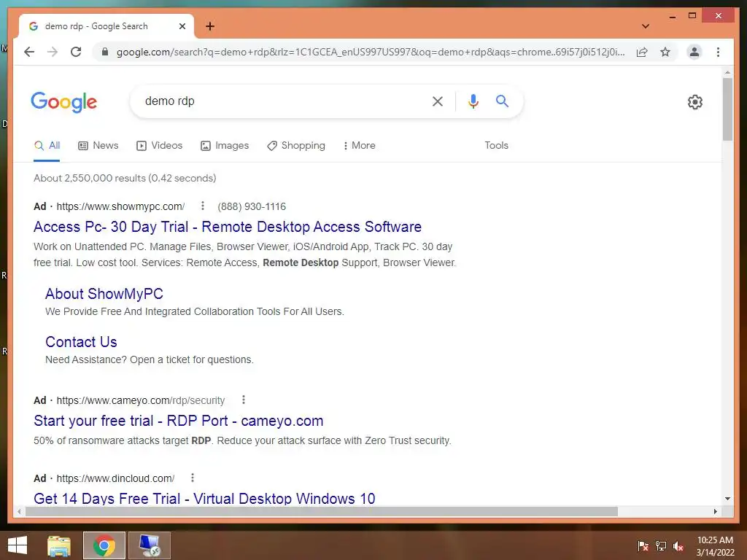Image resolution: width=747 pixels, height=560 pixels.
Task: Click the address bar URL
Action: pyautogui.click(x=371, y=52)
